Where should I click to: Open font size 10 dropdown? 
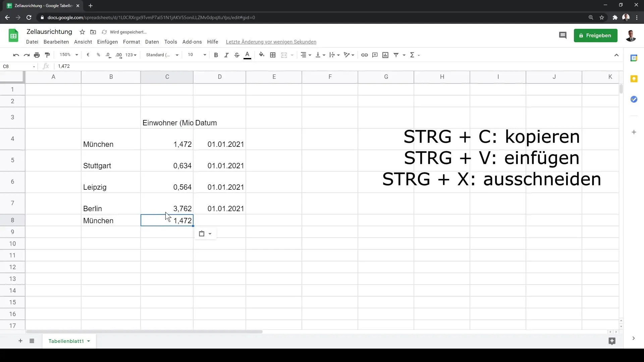point(197,55)
